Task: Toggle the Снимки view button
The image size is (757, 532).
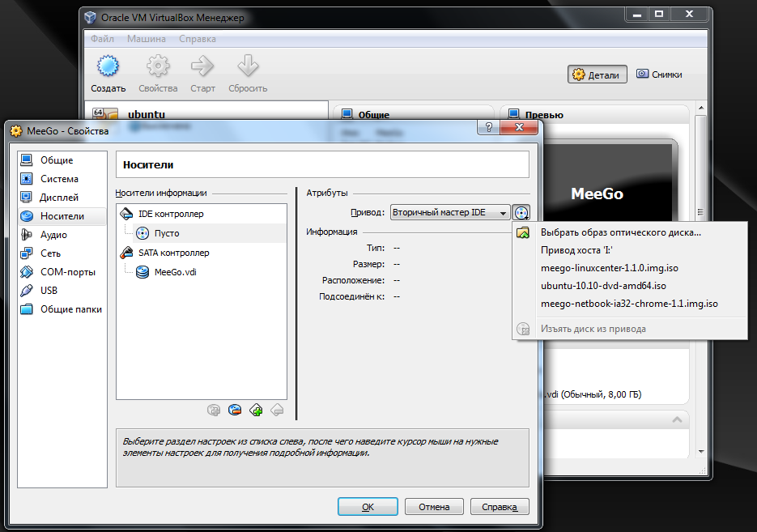Action: pos(659,74)
